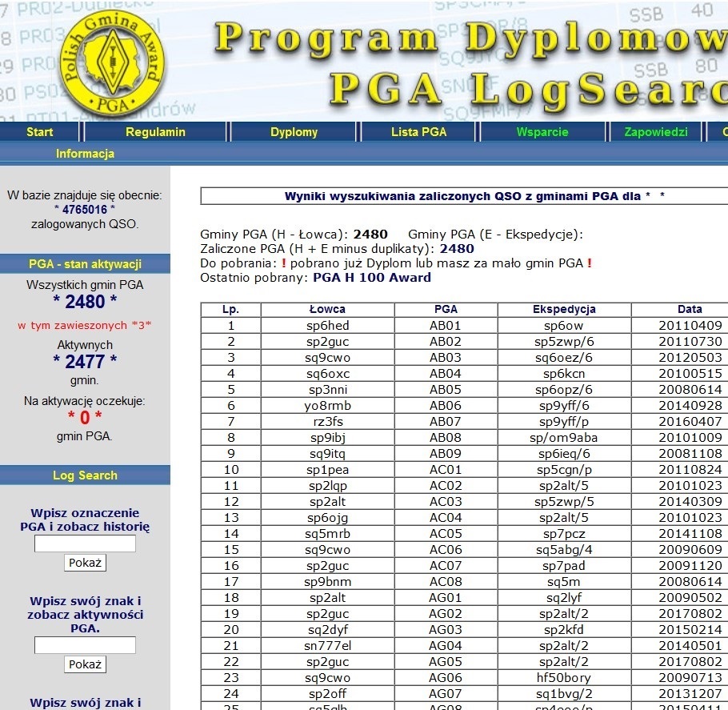Open the Start menu item

coord(40,132)
